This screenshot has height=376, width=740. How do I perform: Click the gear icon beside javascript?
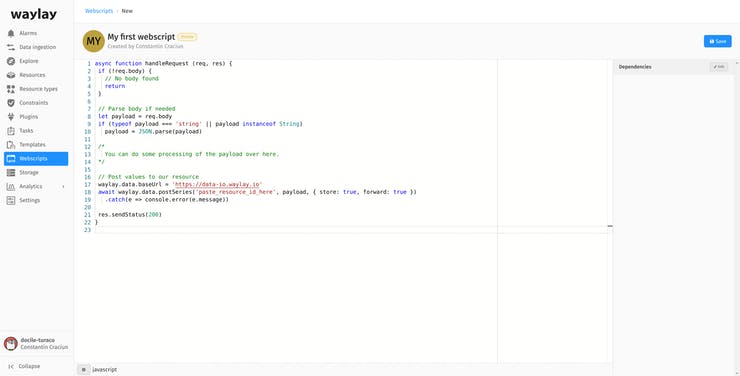tap(84, 370)
